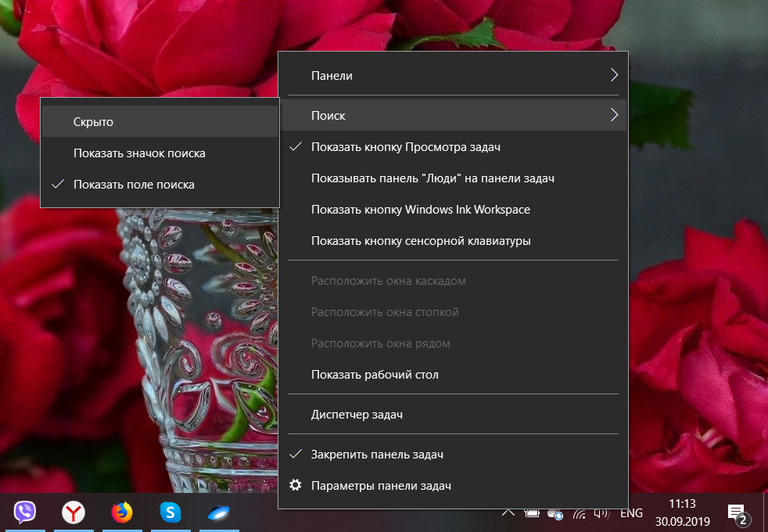Open Firefox from the taskbar

click(121, 513)
